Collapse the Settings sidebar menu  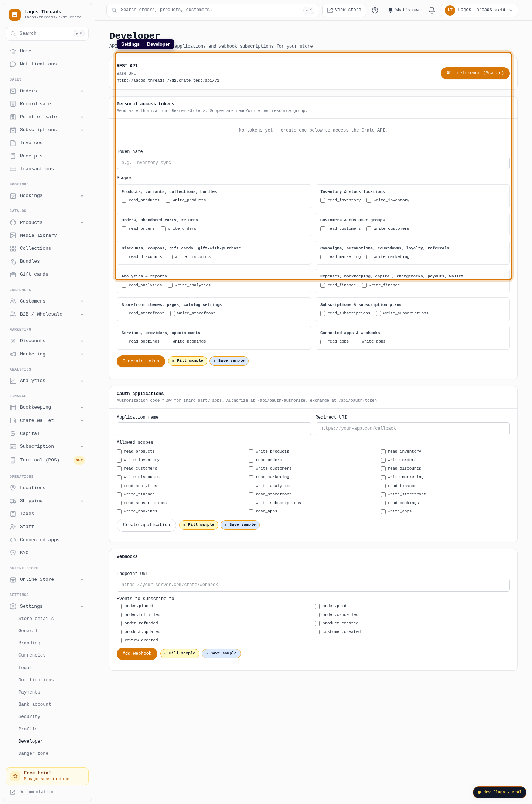coord(82,606)
